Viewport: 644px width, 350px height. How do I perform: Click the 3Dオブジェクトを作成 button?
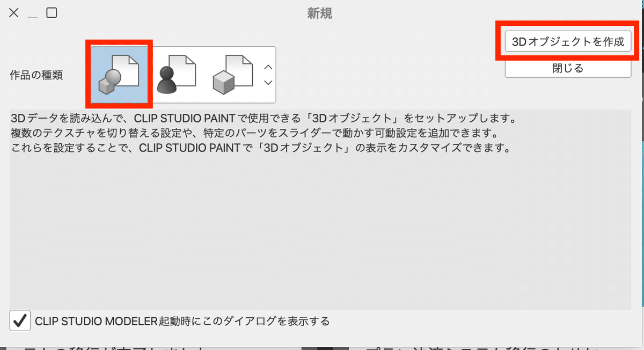568,41
